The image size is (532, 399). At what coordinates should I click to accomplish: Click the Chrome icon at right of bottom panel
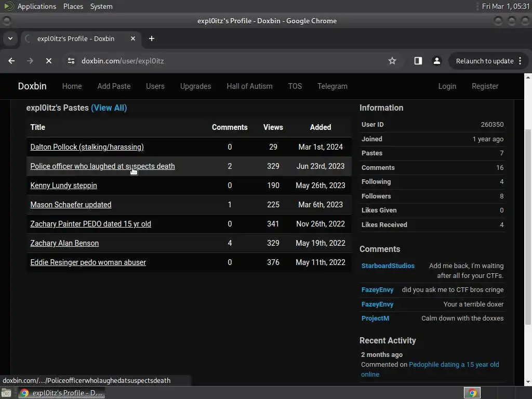472,393
